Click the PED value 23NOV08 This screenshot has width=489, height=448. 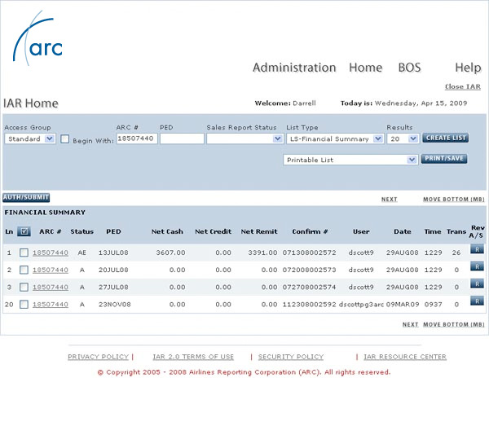[x=114, y=305]
